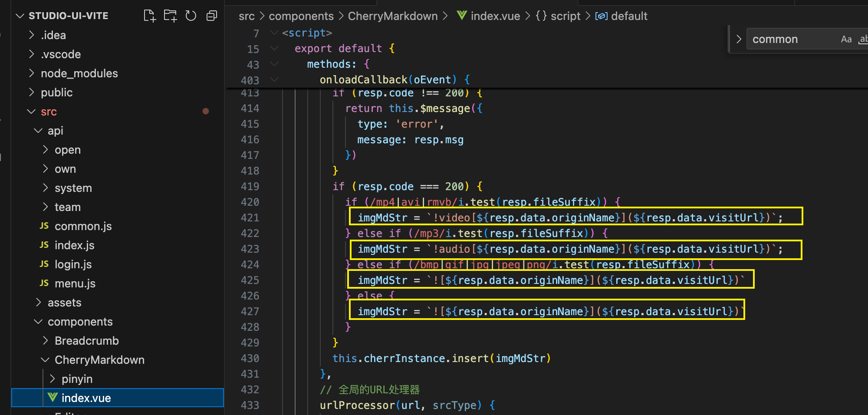868x415 pixels.
Task: Expand the node_modules folder
Action: tap(31, 73)
